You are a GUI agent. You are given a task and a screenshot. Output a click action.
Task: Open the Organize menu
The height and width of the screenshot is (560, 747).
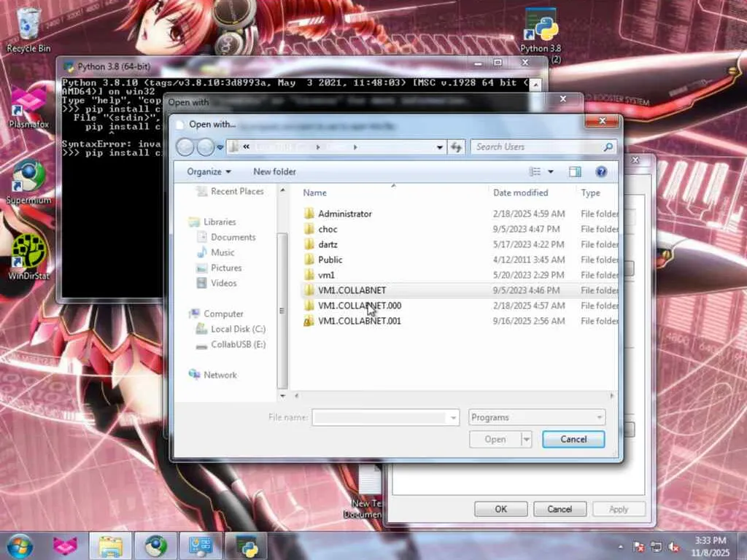click(209, 171)
